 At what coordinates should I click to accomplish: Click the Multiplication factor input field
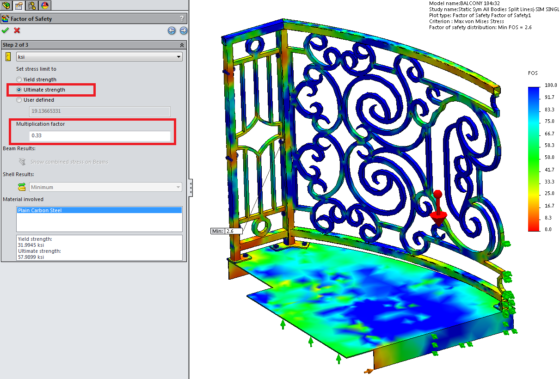pos(100,136)
